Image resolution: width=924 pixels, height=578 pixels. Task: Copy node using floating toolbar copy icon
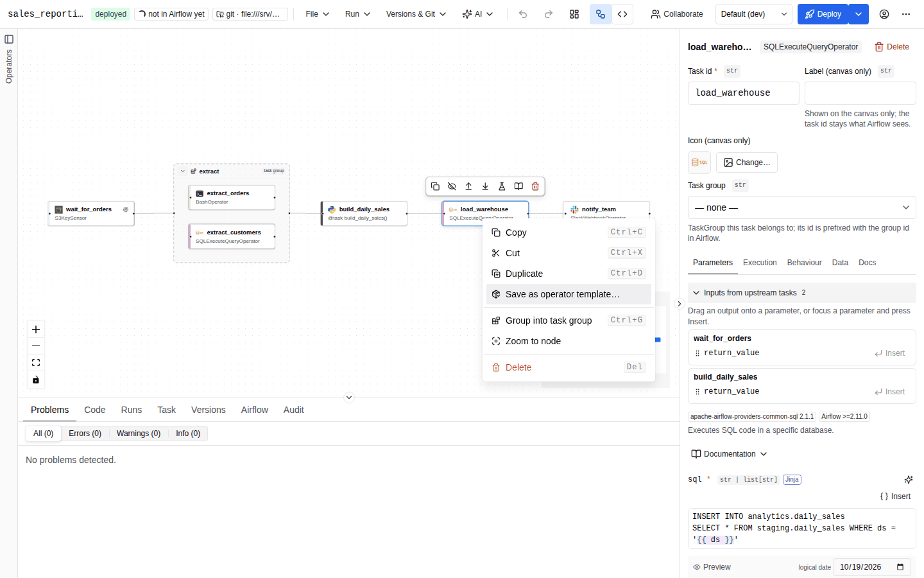coord(435,186)
